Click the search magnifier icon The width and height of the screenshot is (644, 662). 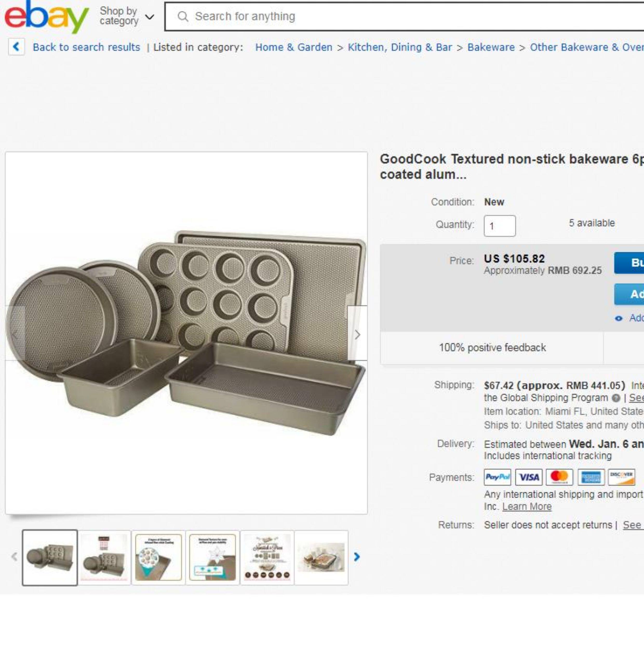pos(183,17)
